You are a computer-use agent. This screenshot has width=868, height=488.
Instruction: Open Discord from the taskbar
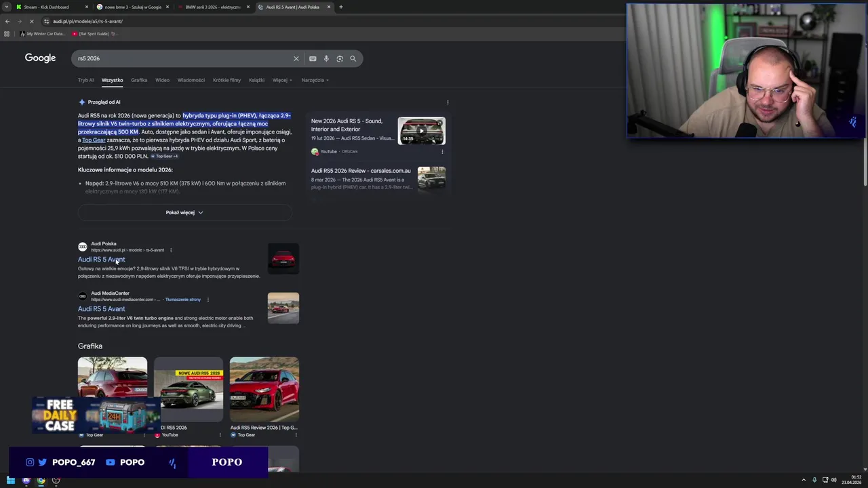26,481
